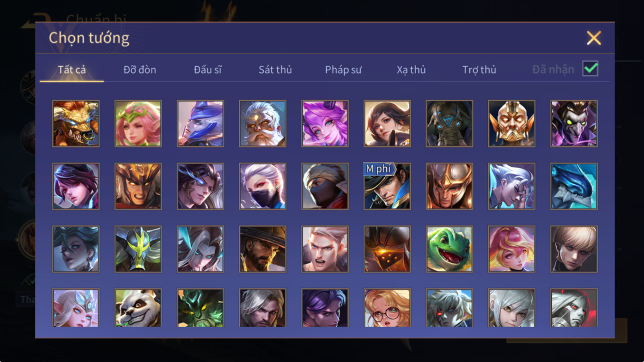The image size is (644, 362).
Task: Go to the 'Đấu sĩ' tab
Action: coord(208,70)
